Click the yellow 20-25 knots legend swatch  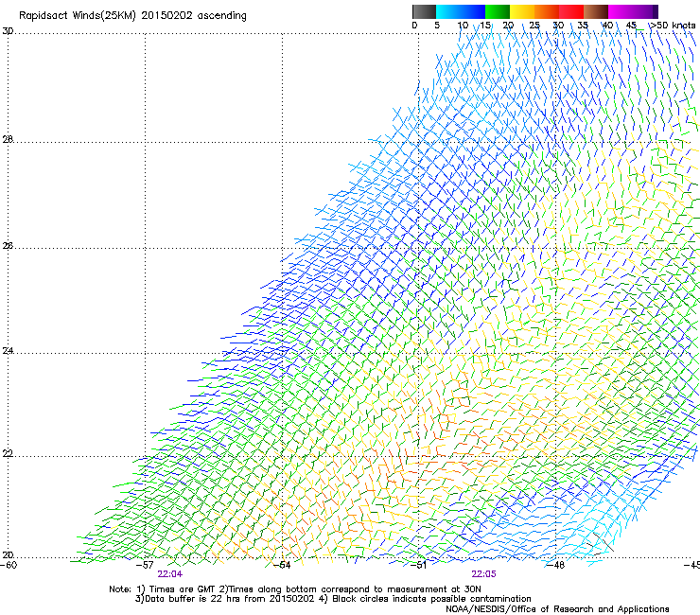522,11
